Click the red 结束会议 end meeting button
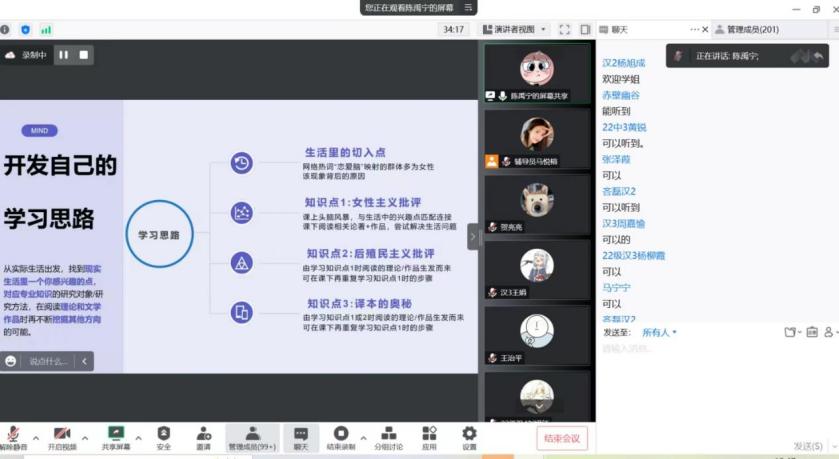The height and width of the screenshot is (459, 839). pos(562,439)
